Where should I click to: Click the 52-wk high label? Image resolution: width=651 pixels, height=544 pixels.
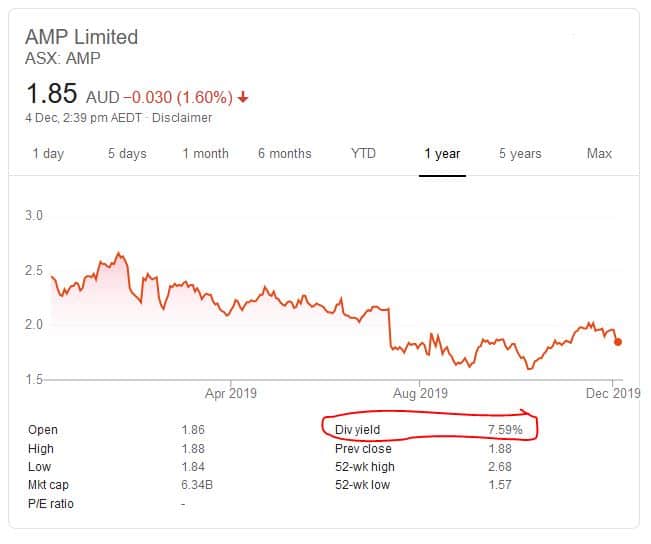coord(365,467)
